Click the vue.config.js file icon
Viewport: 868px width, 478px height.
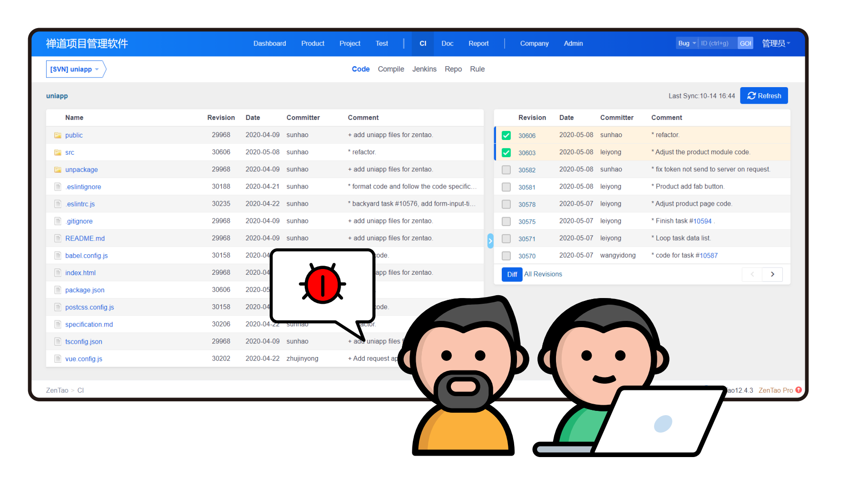click(x=58, y=358)
